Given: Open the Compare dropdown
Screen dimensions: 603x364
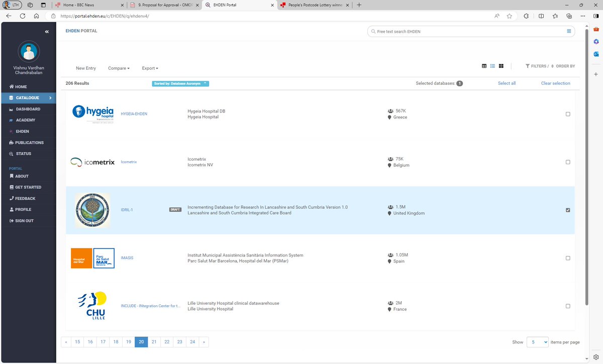Looking at the screenshot, I should tap(119, 68).
